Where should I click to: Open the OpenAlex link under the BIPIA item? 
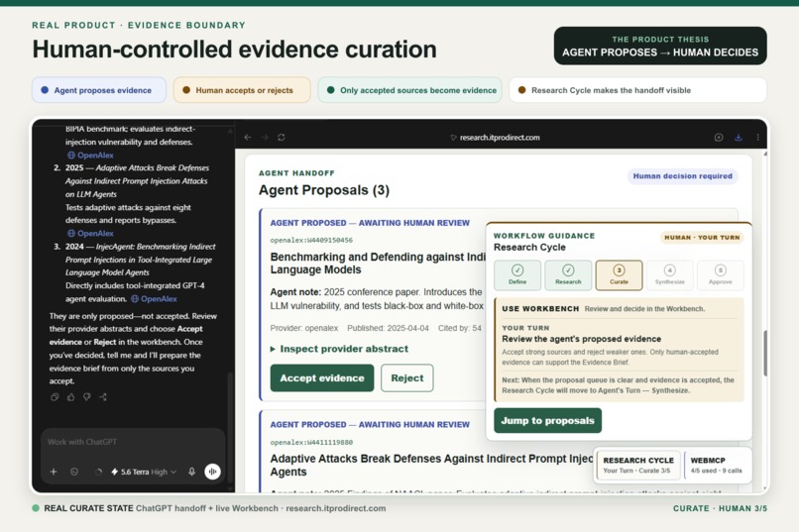coord(90,156)
